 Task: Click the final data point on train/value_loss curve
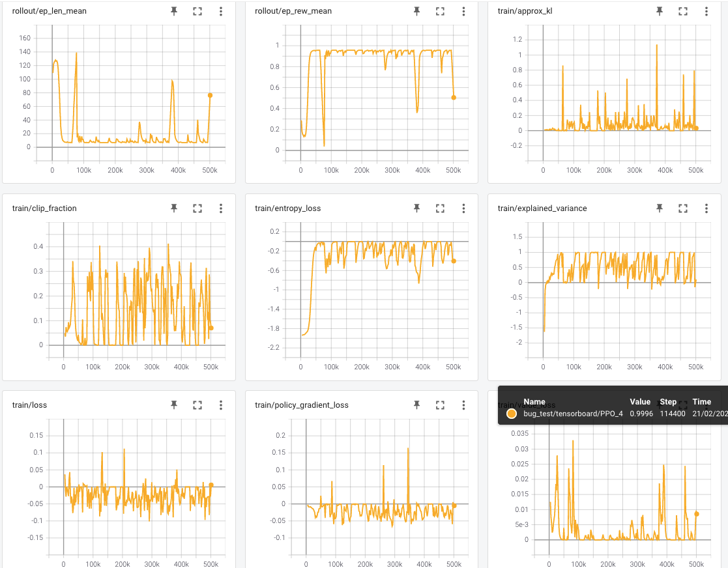(x=697, y=514)
